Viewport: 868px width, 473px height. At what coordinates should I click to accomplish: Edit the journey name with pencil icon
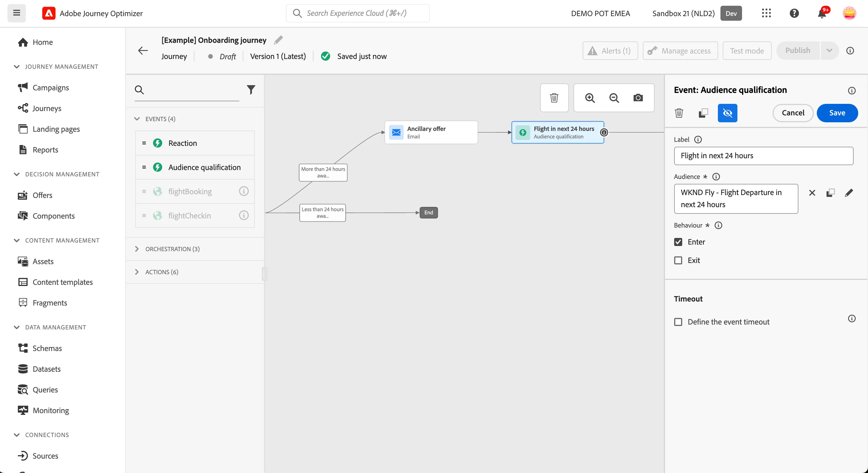(278, 40)
